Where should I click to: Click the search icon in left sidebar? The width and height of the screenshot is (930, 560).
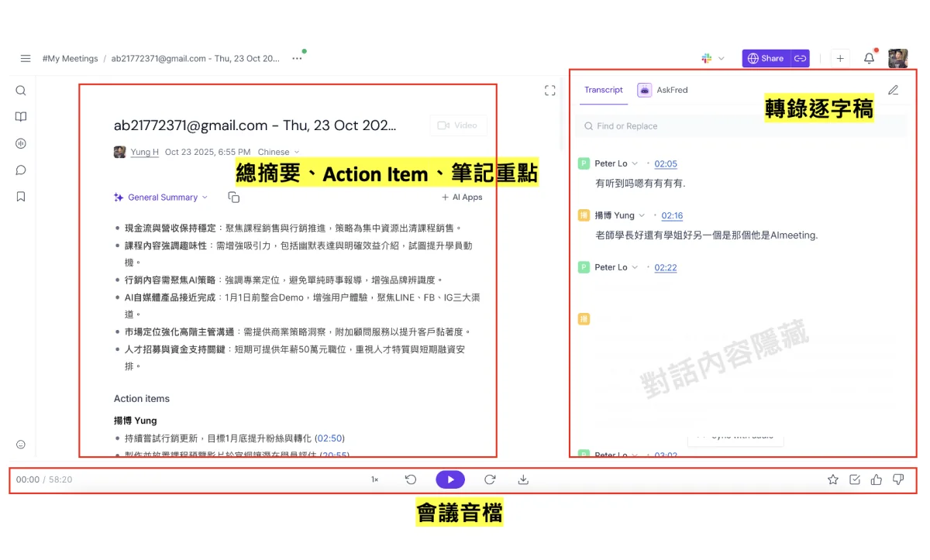[21, 91]
